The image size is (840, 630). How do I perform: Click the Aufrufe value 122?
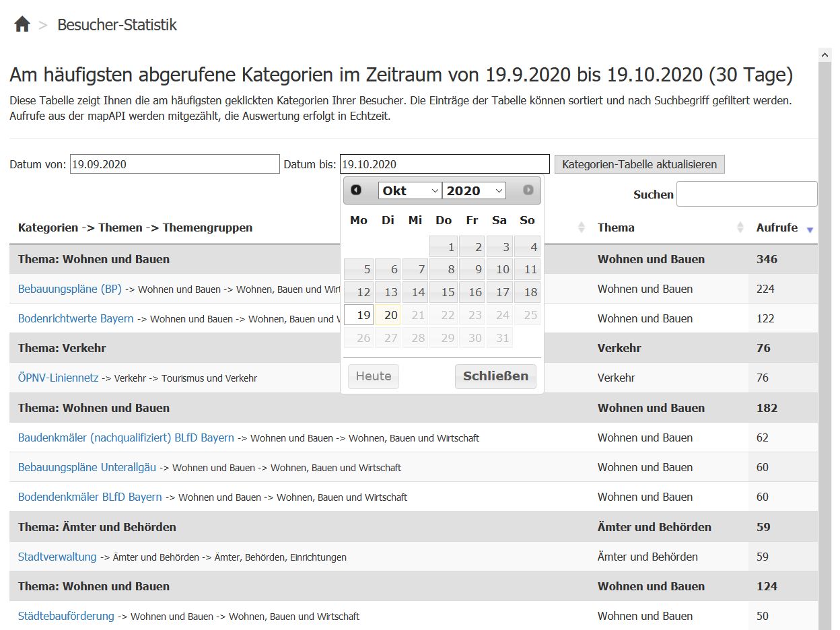[x=765, y=318]
